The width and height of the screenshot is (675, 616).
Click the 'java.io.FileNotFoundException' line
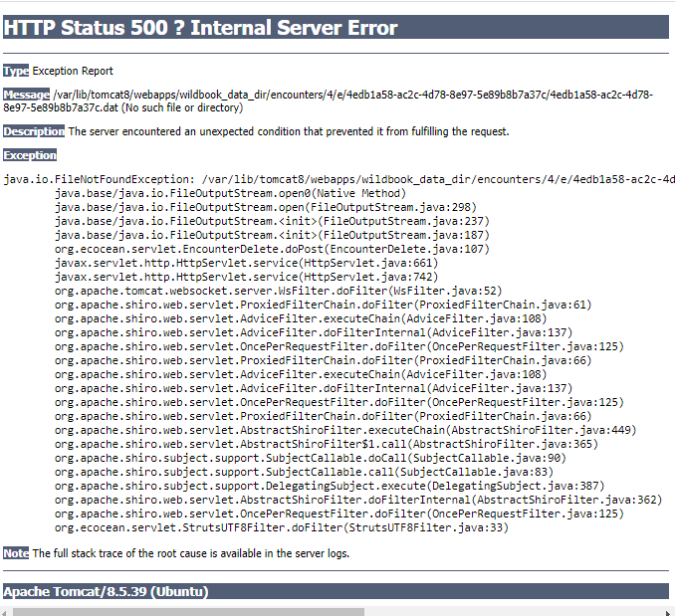pos(338,179)
